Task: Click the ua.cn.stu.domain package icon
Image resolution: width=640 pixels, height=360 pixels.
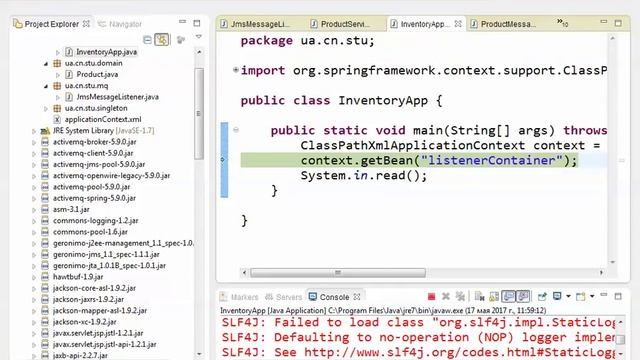Action: pos(57,63)
